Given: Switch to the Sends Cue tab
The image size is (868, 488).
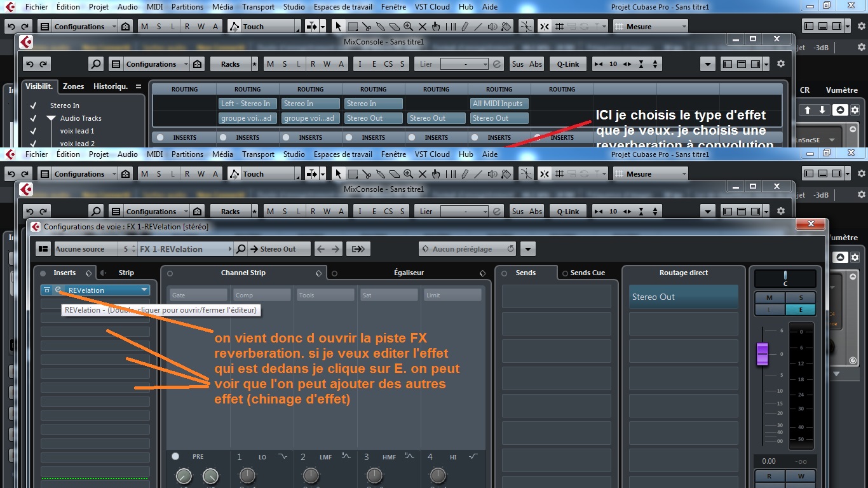Looking at the screenshot, I should pos(587,273).
